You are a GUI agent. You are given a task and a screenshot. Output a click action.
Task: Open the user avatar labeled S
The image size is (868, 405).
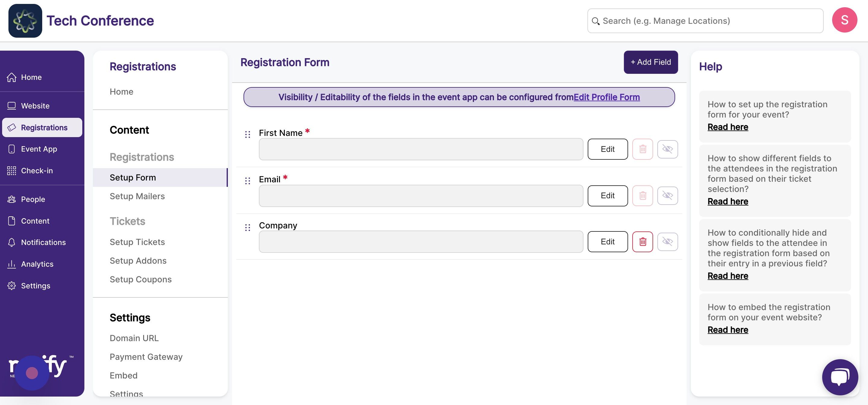pos(844,20)
